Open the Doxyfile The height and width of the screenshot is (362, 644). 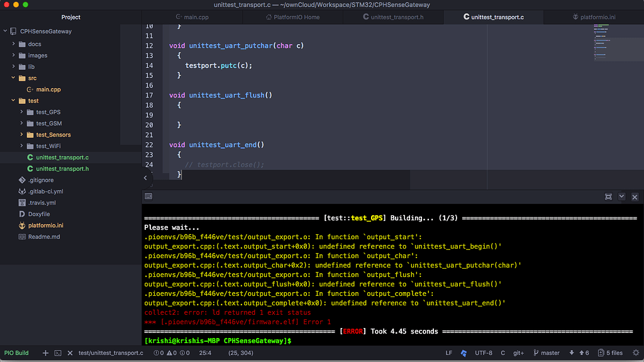click(x=39, y=214)
